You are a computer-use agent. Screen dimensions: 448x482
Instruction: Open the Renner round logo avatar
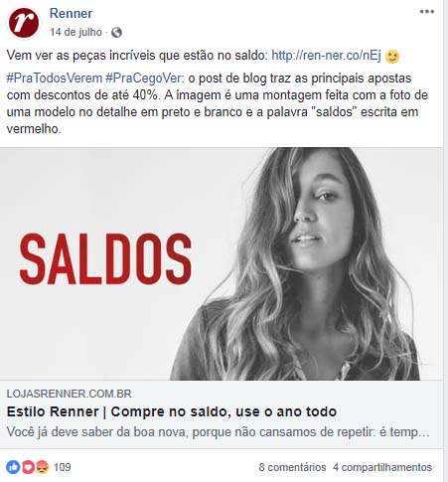coord(24,23)
